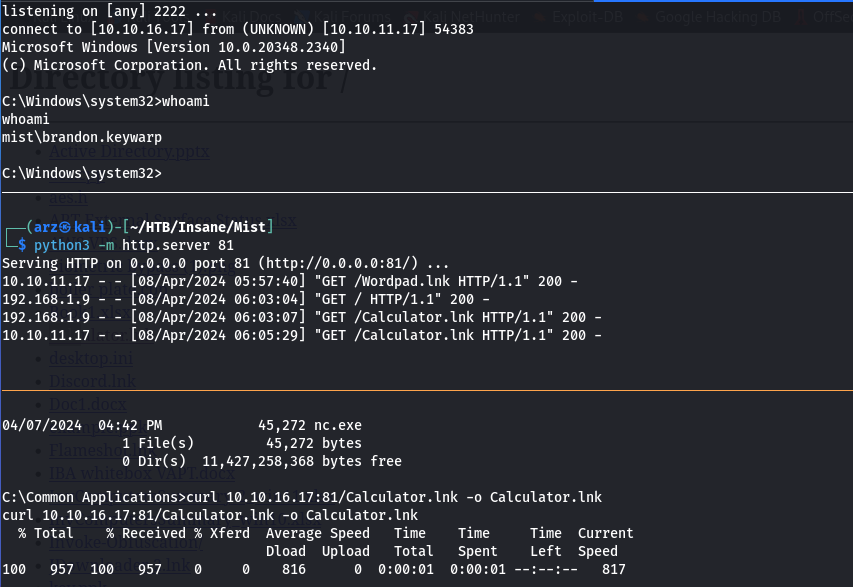Open 'IBA whitebox VAPT.docx' link in directory listing
Image resolution: width=853 pixels, height=587 pixels.
pos(142,473)
